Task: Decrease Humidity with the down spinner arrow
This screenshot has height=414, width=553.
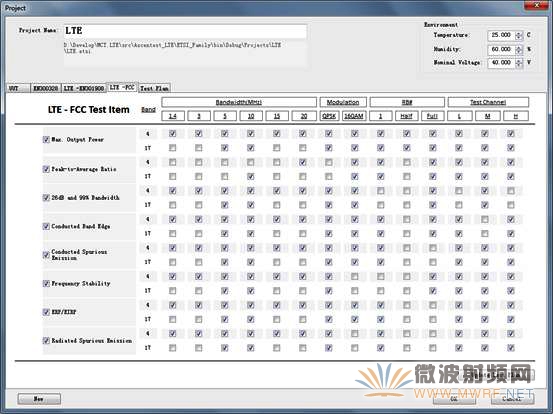Action: coord(518,51)
